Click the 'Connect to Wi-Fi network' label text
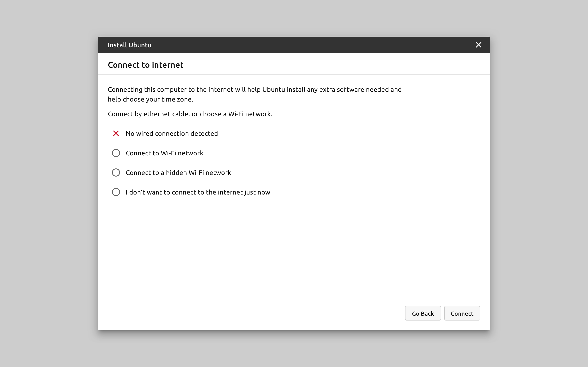Screen dimensions: 588x367 click(x=164, y=153)
